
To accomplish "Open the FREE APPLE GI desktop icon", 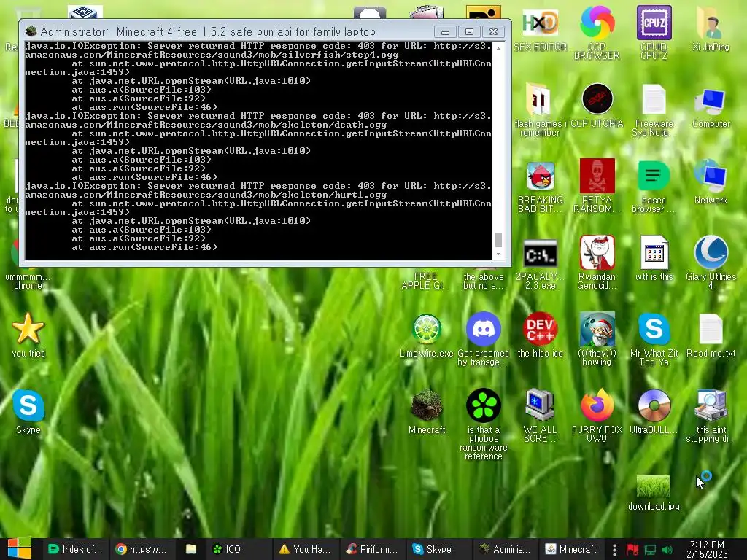I will [x=425, y=281].
